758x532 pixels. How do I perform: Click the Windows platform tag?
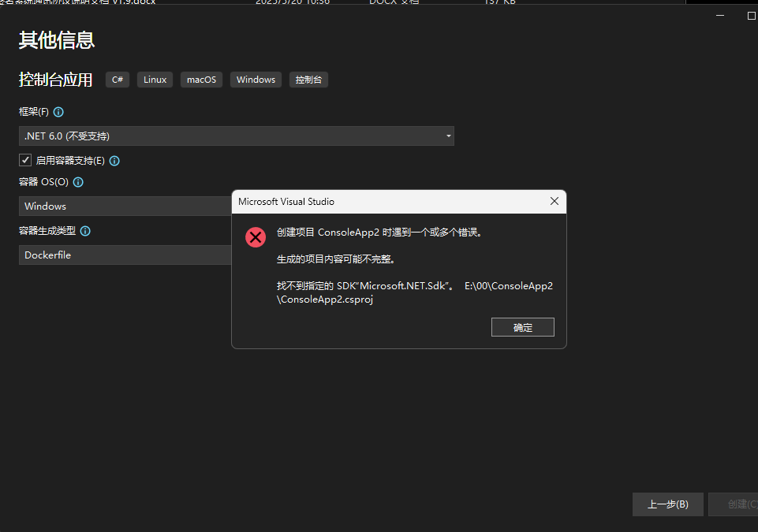coord(256,80)
